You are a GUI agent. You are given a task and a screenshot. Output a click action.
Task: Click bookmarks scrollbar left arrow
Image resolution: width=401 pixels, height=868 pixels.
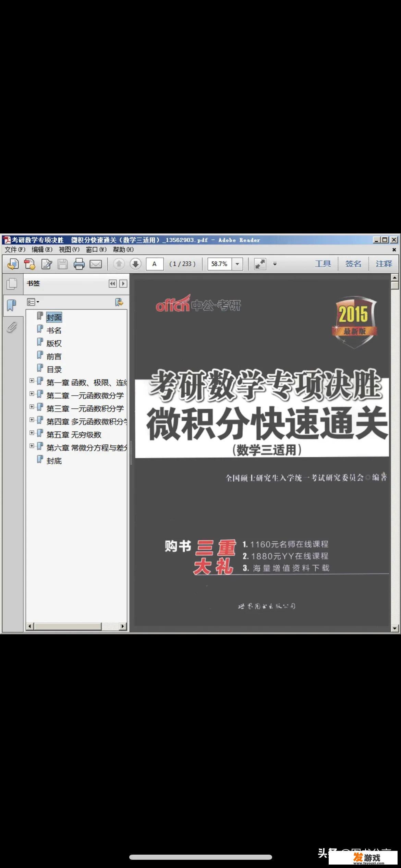click(30, 626)
